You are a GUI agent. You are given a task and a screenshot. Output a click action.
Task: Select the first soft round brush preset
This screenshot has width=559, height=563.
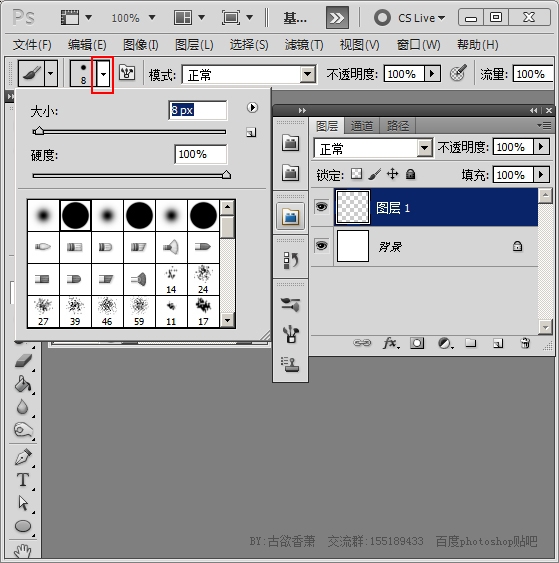click(x=43, y=215)
